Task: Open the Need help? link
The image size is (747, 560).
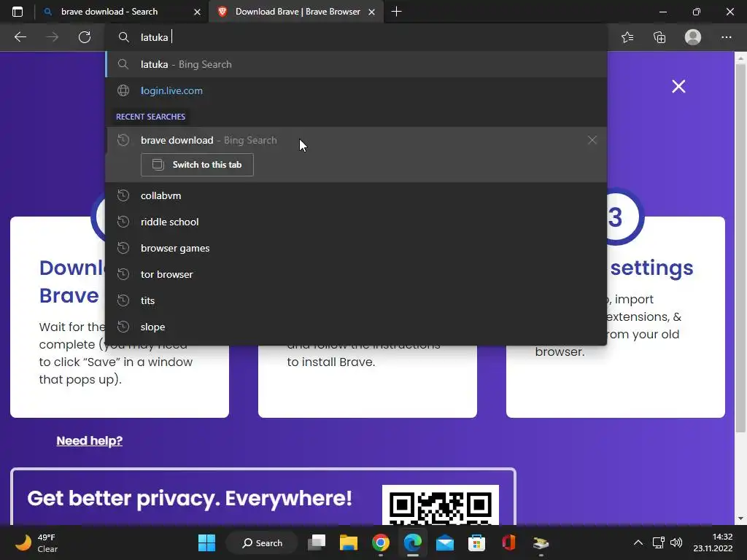Action: tap(90, 441)
